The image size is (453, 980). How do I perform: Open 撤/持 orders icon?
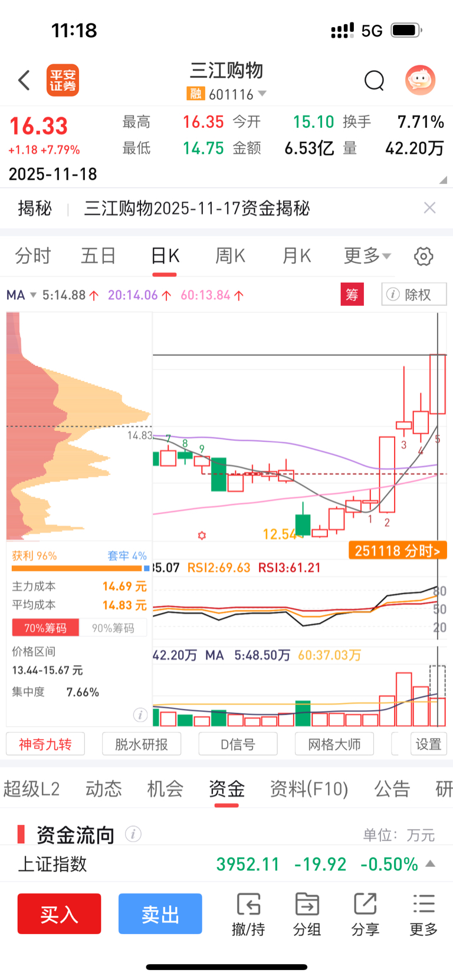pos(248,914)
